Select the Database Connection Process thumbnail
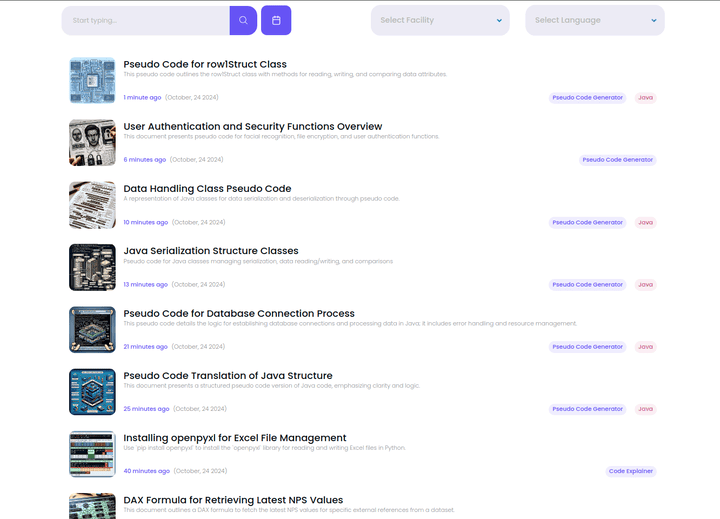The height and width of the screenshot is (519, 720). pyautogui.click(x=93, y=329)
